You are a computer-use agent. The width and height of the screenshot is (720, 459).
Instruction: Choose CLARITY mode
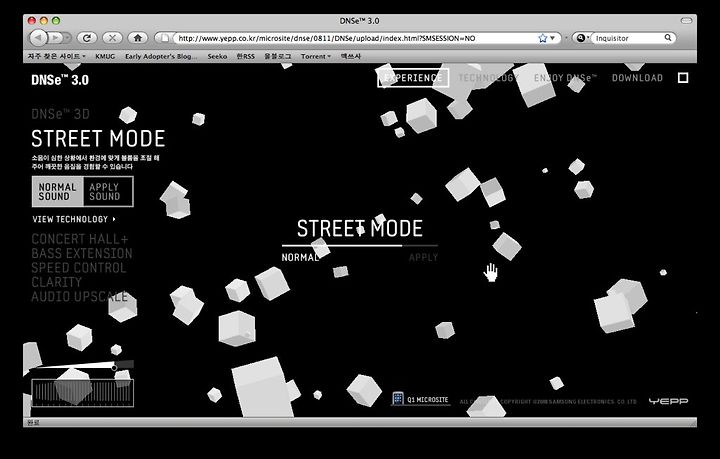(56, 282)
